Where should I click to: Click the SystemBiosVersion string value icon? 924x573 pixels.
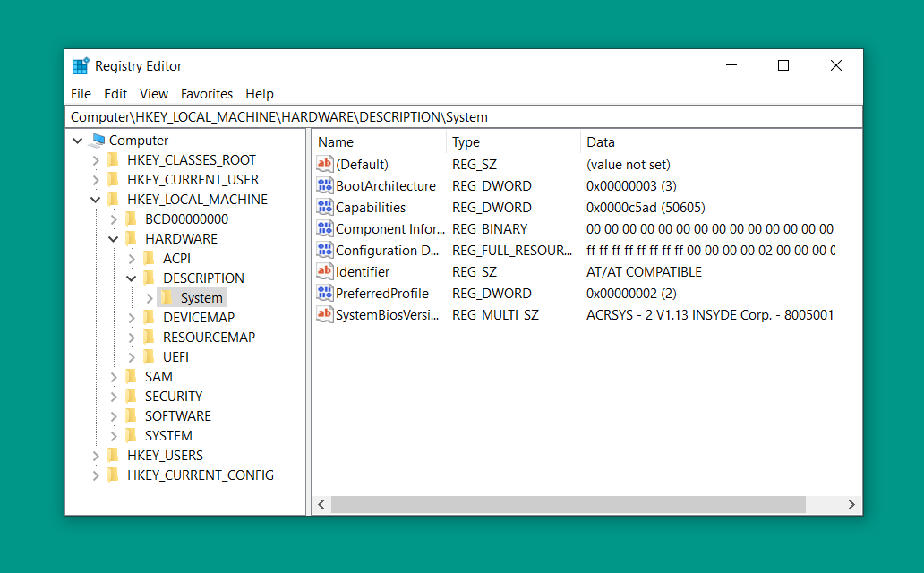click(325, 314)
